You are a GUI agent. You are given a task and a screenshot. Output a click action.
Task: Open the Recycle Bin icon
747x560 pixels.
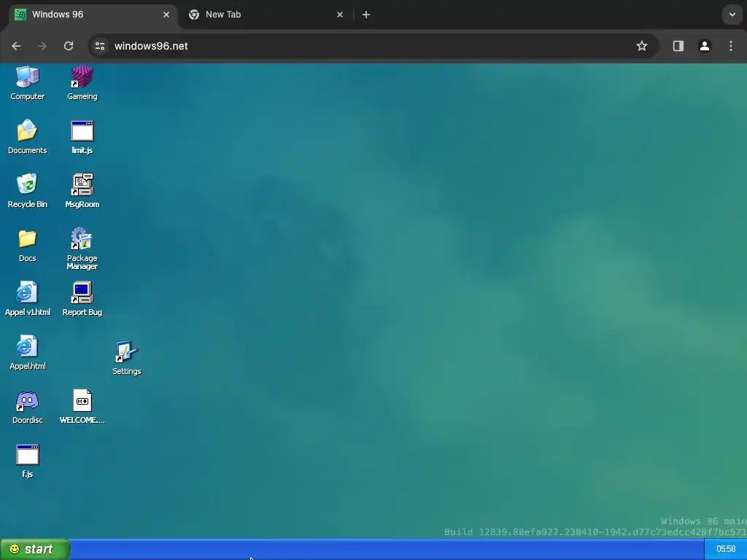(27, 191)
